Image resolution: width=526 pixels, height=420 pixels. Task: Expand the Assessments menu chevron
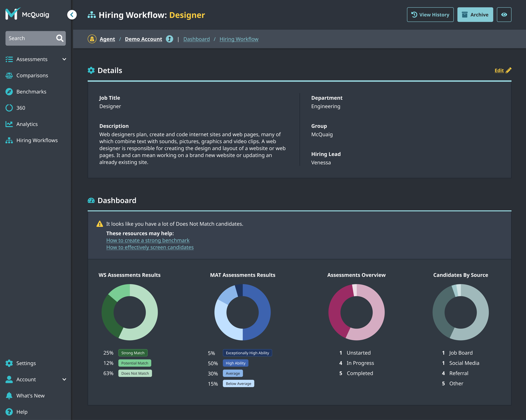(64, 59)
